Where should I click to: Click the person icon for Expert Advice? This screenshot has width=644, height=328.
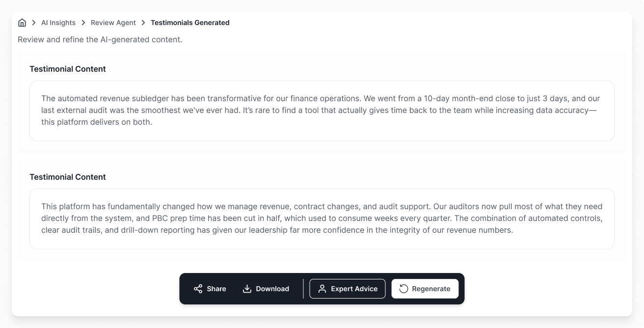point(322,289)
